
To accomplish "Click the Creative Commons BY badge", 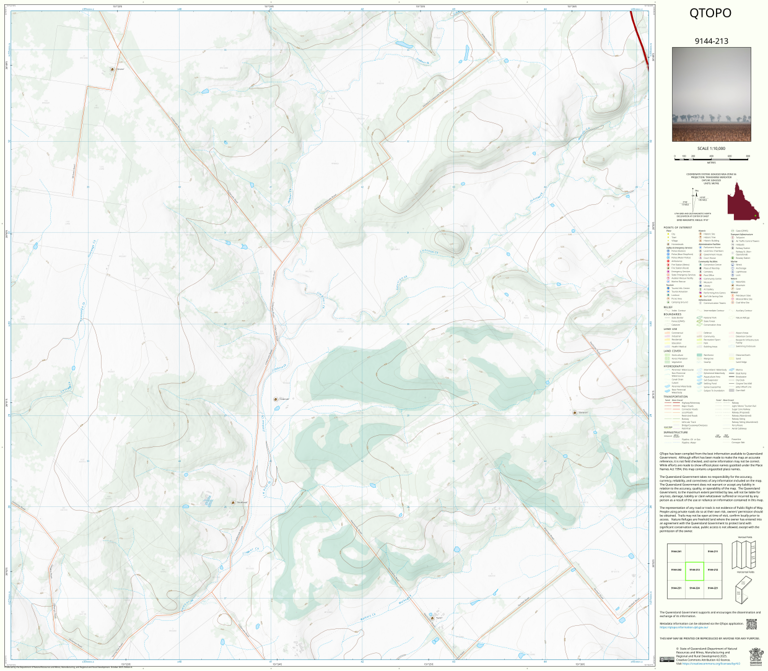I will 666,660.
